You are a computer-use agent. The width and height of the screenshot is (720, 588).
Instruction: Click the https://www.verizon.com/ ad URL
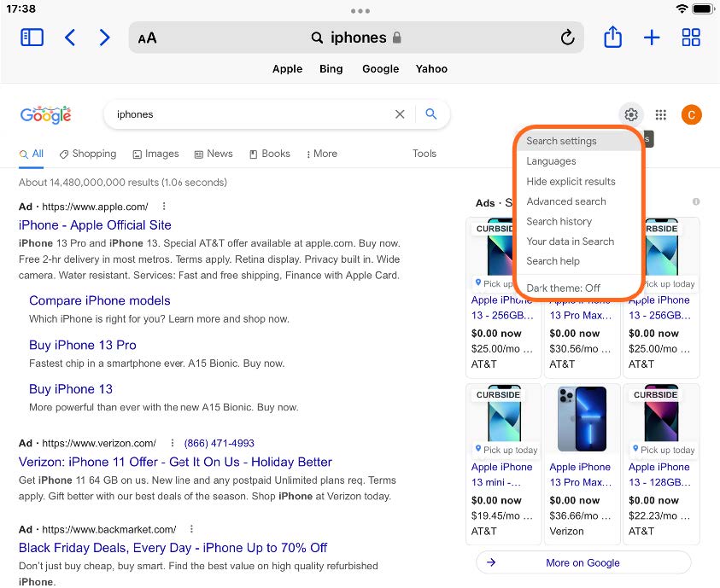(x=99, y=443)
